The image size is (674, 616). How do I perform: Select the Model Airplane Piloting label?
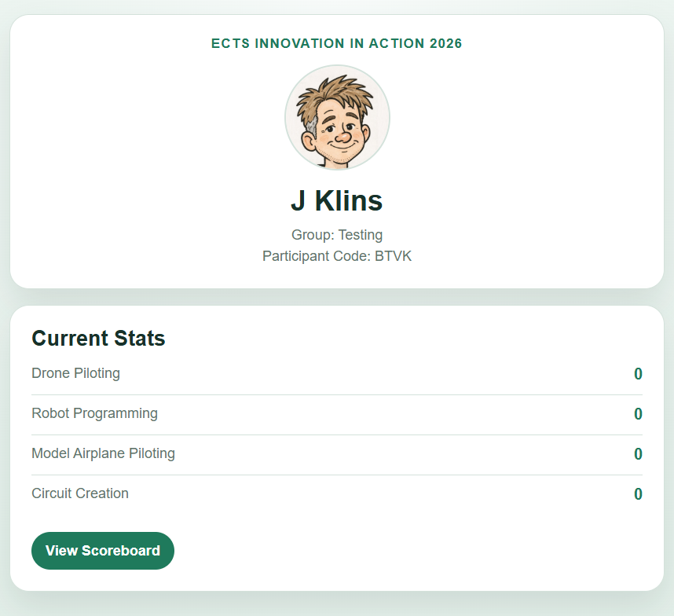103,453
